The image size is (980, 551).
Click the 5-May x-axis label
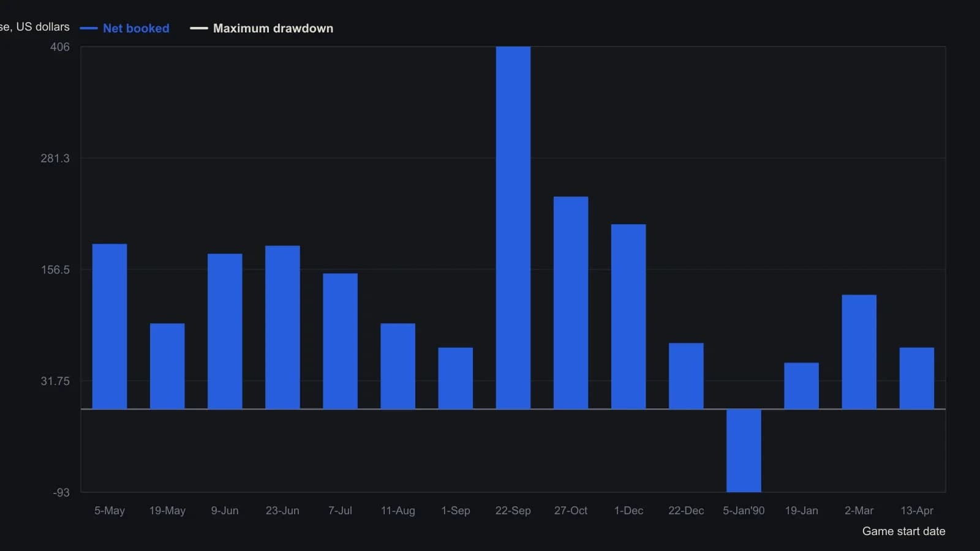(110, 511)
